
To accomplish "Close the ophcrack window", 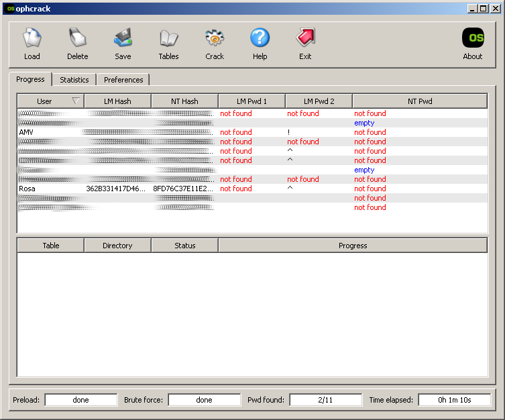I will 495,9.
